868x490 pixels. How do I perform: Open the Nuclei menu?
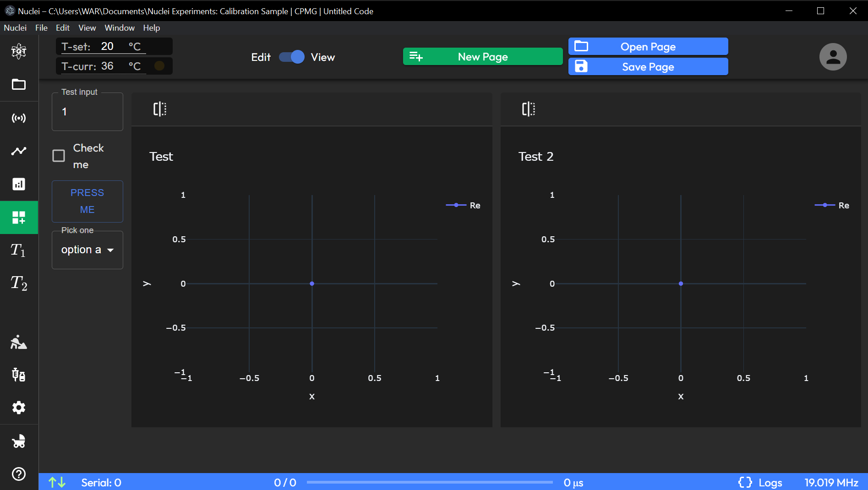pyautogui.click(x=15, y=28)
